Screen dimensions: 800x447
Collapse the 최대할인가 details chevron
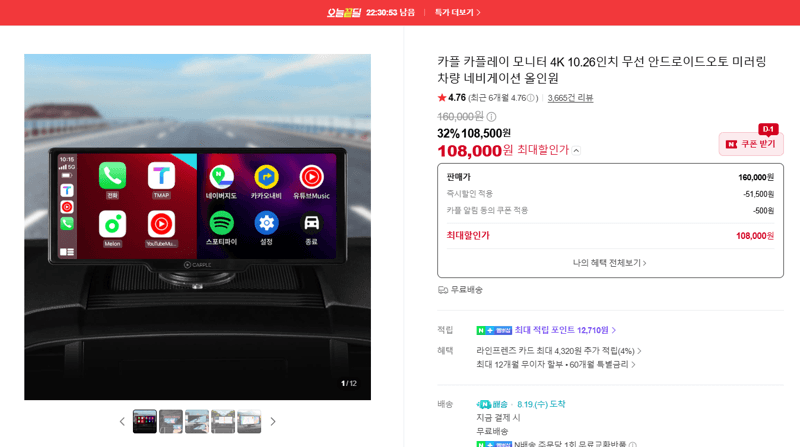pyautogui.click(x=576, y=151)
